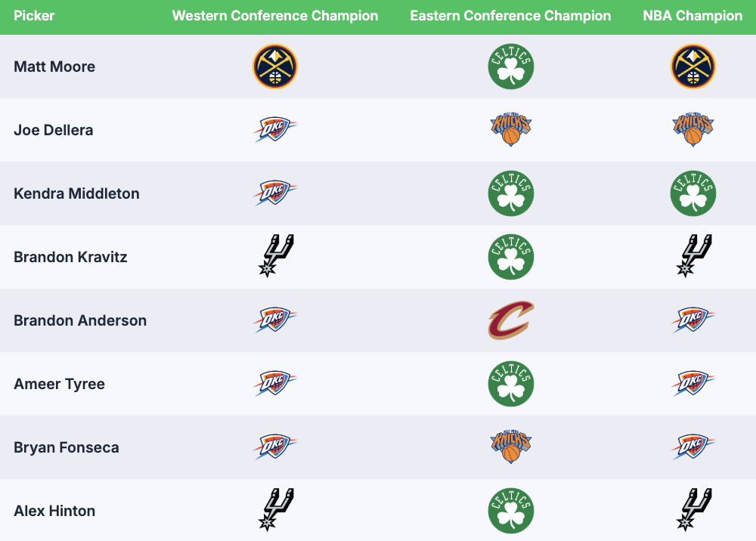Screen dimensions: 756x541
Task: Click Brandon Anderson's Thunder NBA Champion logo
Action: click(693, 320)
